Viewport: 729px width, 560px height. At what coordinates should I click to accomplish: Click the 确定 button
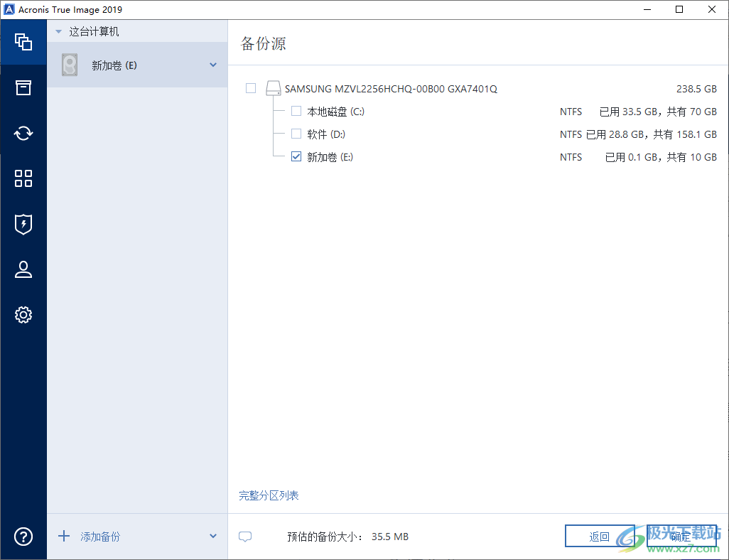click(x=681, y=537)
